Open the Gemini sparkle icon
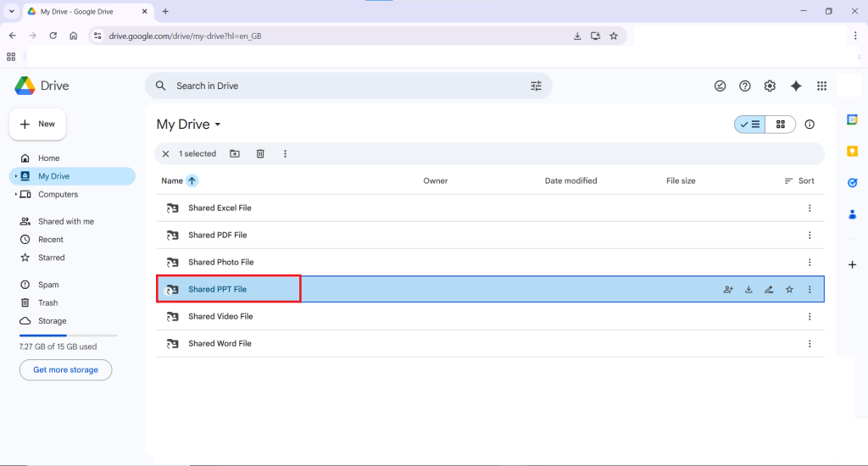 click(x=795, y=86)
